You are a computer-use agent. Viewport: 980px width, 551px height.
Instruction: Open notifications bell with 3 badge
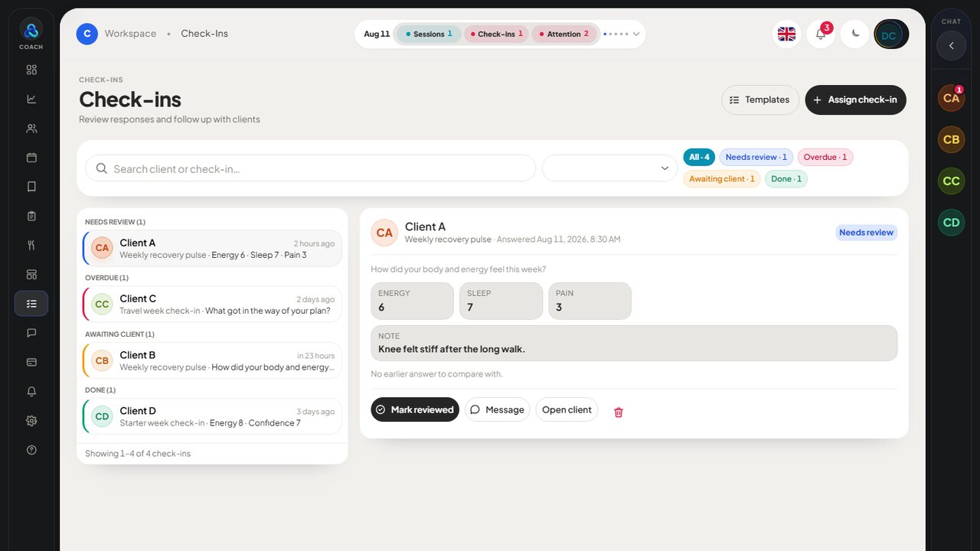(821, 34)
